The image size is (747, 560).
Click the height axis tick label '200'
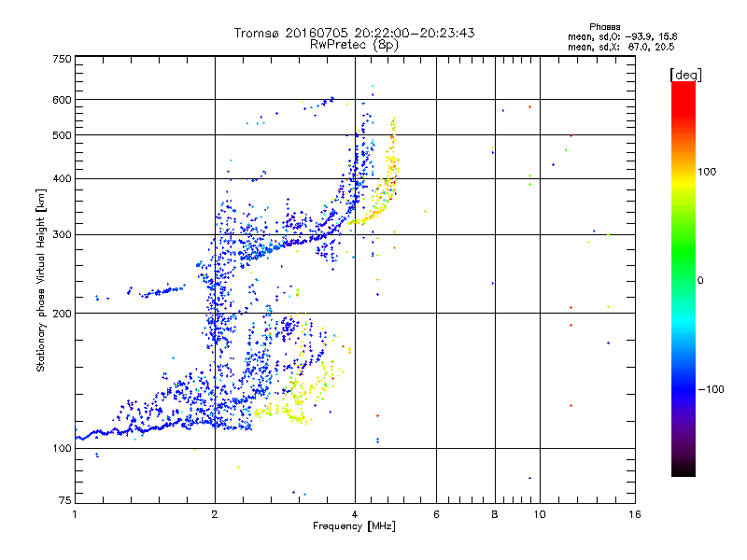click(x=62, y=314)
